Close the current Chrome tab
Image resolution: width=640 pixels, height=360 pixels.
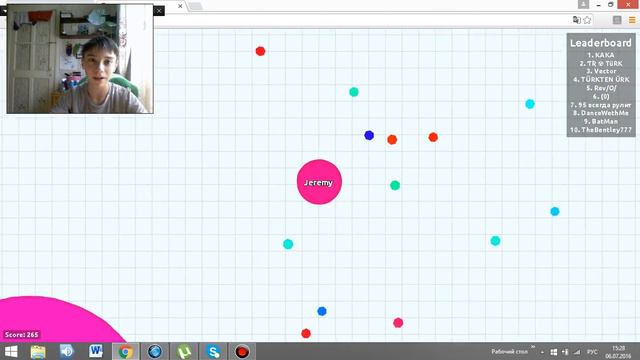point(180,6)
